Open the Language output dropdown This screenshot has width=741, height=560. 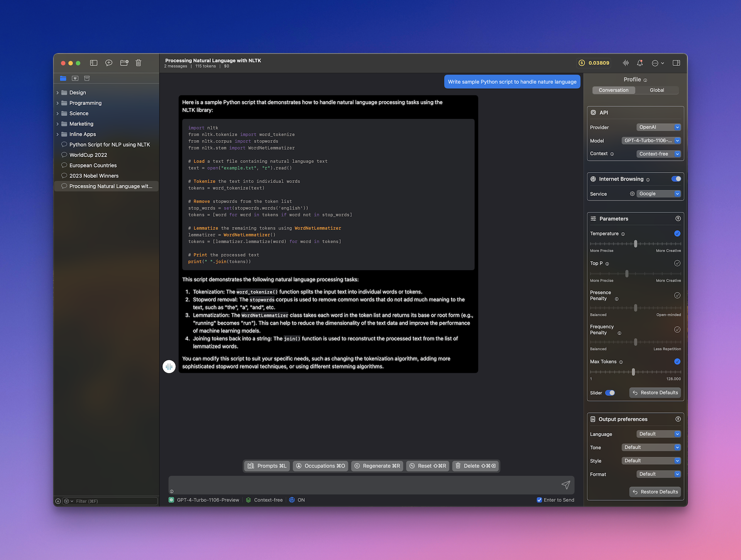click(x=658, y=433)
